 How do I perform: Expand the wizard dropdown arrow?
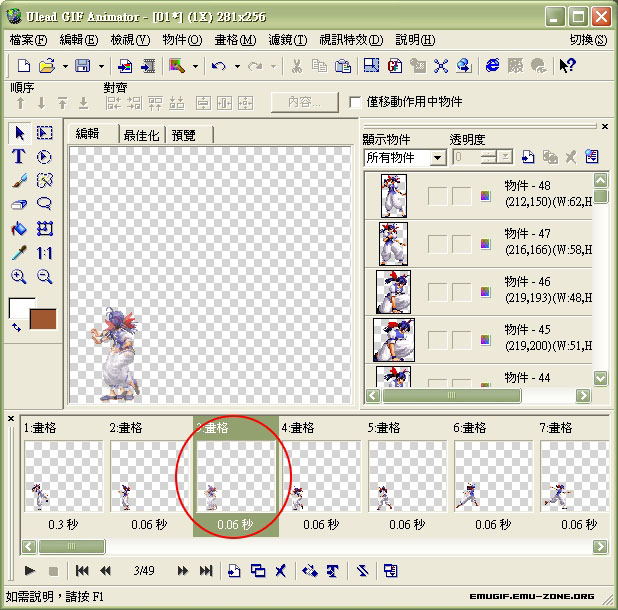click(x=195, y=66)
